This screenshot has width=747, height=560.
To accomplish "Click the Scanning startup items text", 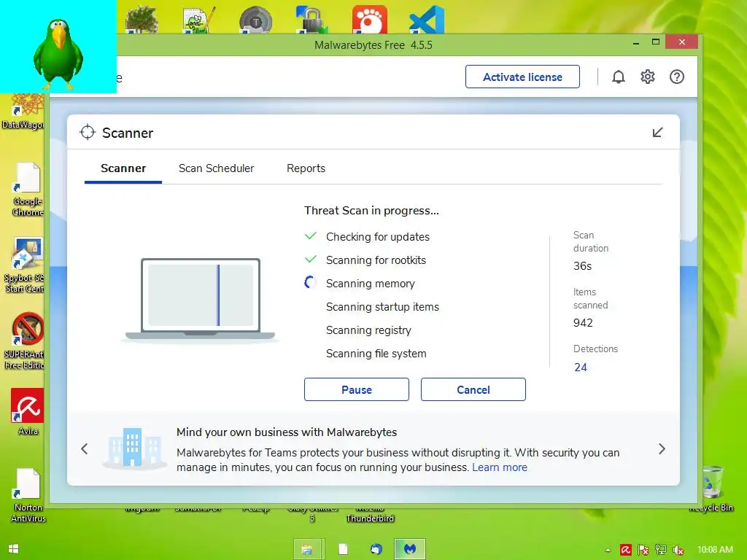I will point(382,307).
